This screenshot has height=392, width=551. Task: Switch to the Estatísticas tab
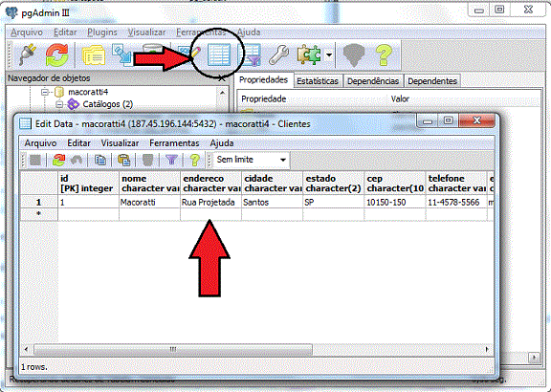318,81
